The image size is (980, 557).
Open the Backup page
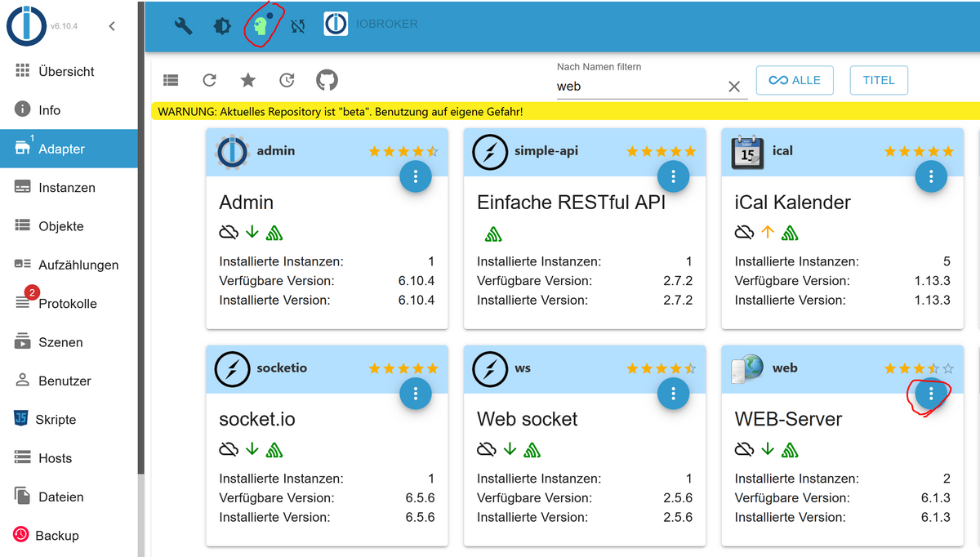coord(69,536)
